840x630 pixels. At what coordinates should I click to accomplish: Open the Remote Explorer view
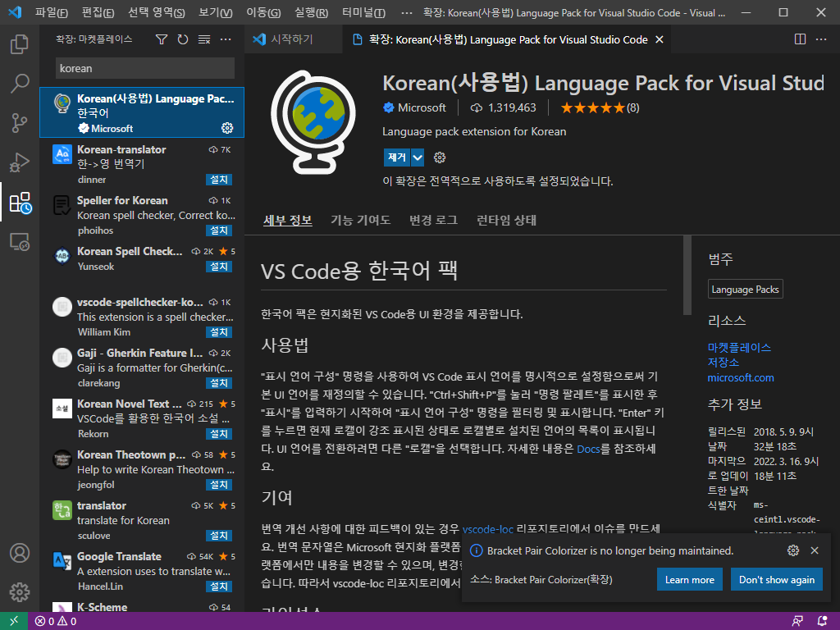[x=20, y=242]
